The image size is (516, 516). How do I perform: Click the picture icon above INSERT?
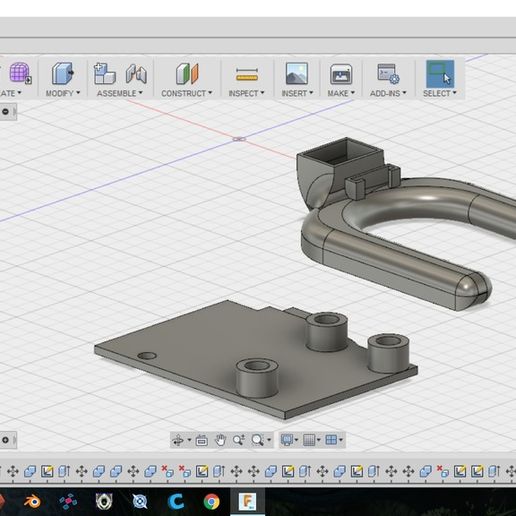[x=297, y=74]
